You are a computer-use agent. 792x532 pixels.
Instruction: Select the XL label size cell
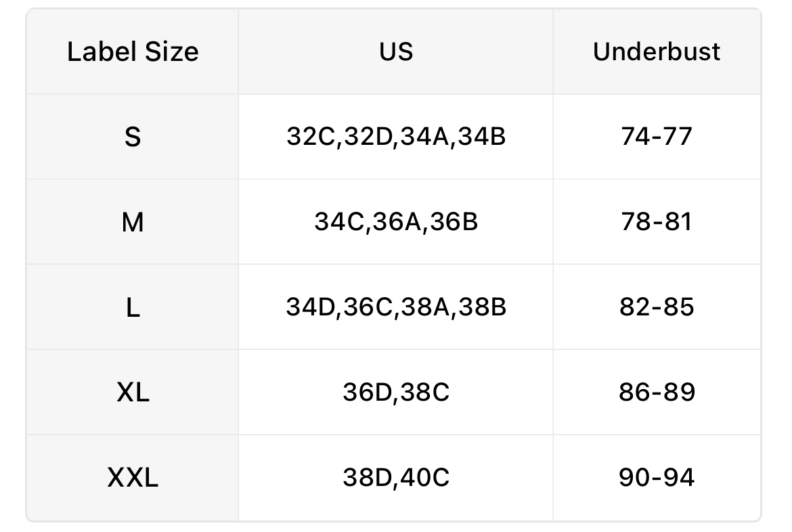pos(133,393)
